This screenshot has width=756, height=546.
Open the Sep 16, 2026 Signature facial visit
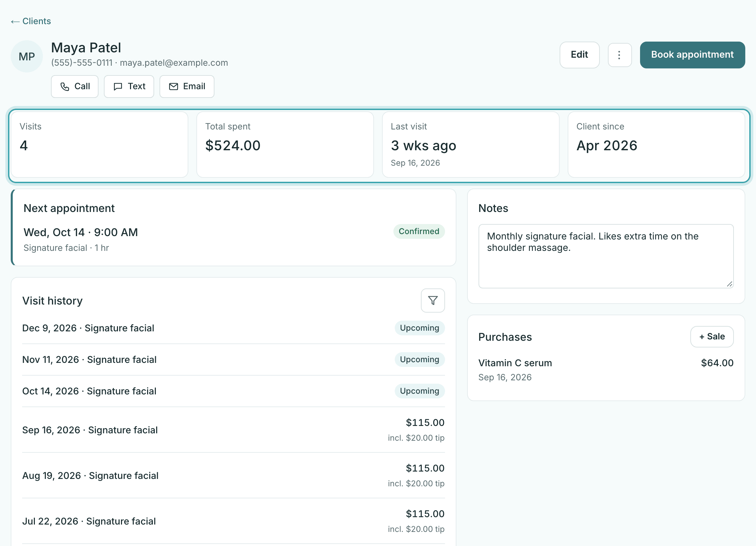(x=233, y=430)
